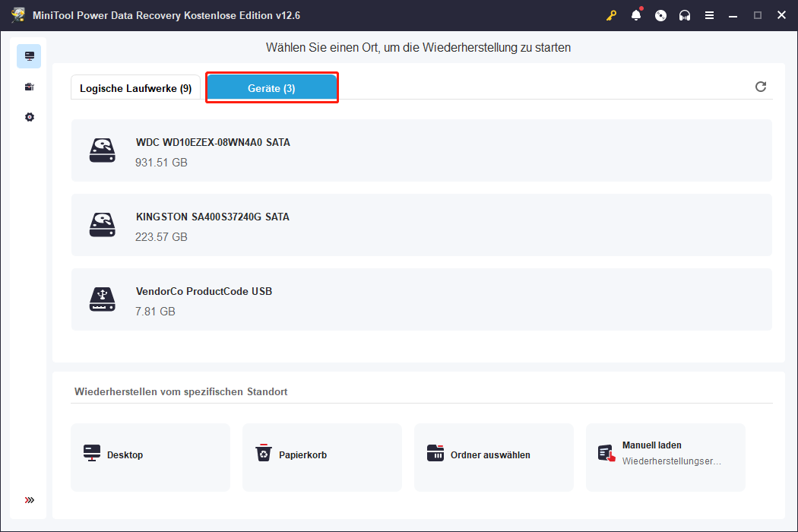This screenshot has height=532, width=798.
Task: Select KINGSTON SA400S37240G SATA device name
Action: (x=212, y=217)
